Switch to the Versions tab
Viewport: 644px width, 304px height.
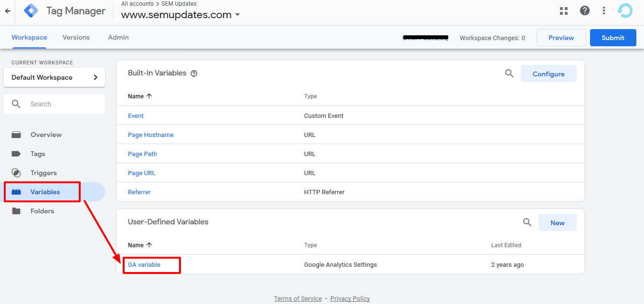coord(76,37)
